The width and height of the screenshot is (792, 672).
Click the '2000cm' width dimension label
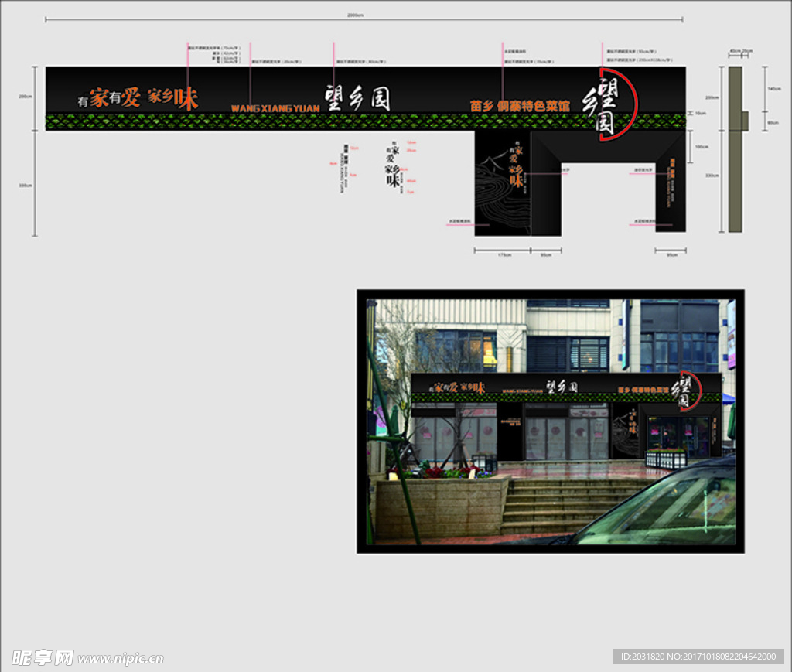tap(355, 15)
